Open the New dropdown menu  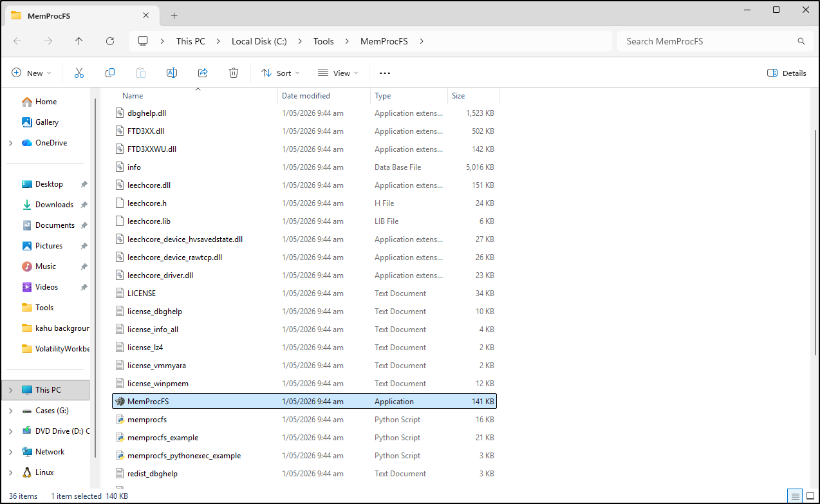[32, 73]
